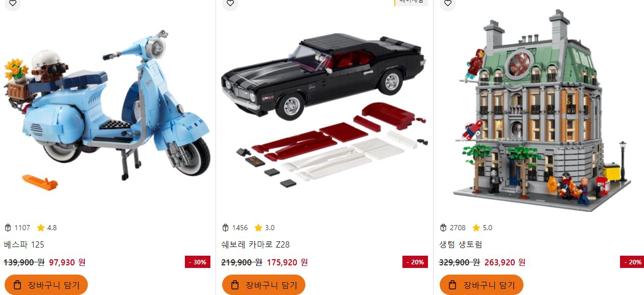Screen dimensions: 644x295
Task: Add the 97,930 won Vespa to cart
Action: 46,285
